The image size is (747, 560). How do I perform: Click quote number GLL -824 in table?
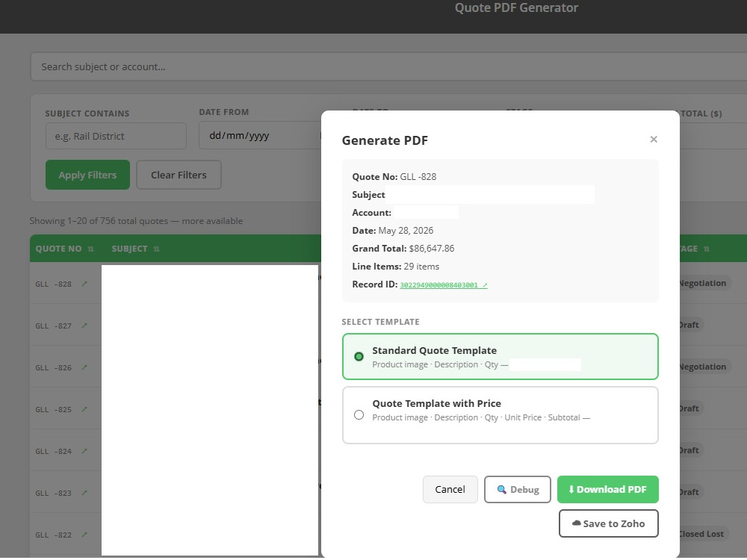(53, 452)
